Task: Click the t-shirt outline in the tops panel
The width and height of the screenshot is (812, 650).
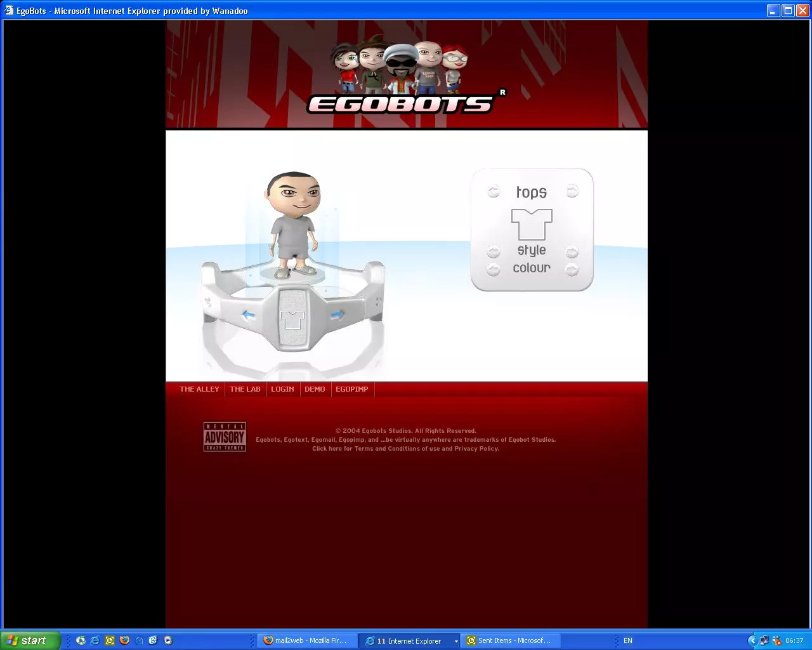Action: tap(532, 224)
